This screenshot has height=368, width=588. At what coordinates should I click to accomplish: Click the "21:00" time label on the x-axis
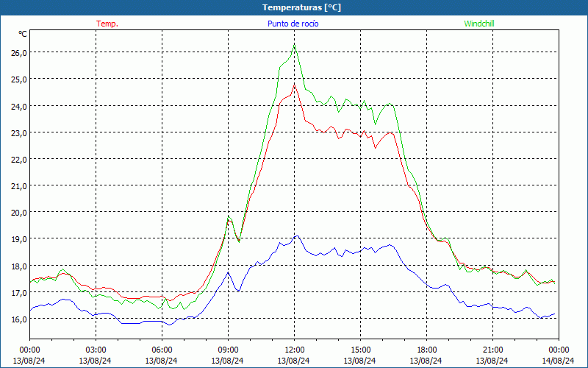[x=492, y=350]
